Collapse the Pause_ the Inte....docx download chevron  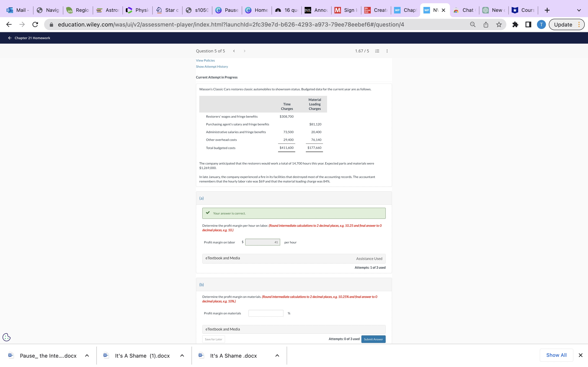87,355
